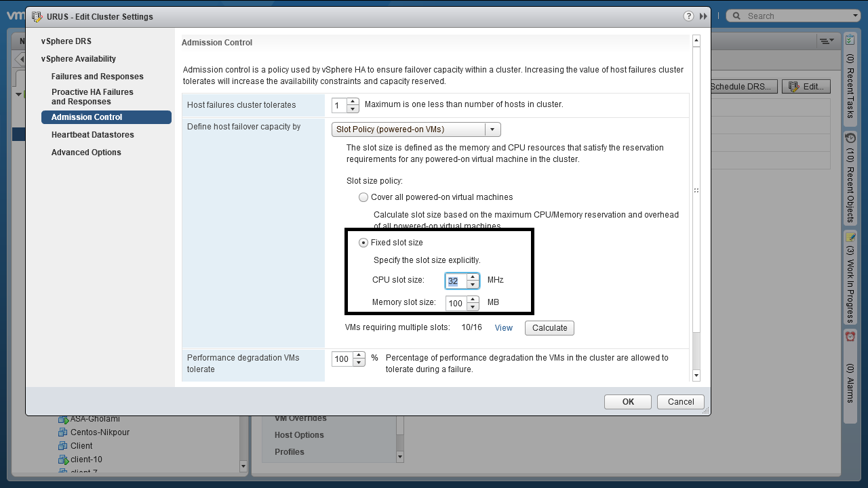Select Cover all powered-on virtual machines
The width and height of the screenshot is (868, 488).
[x=363, y=197]
